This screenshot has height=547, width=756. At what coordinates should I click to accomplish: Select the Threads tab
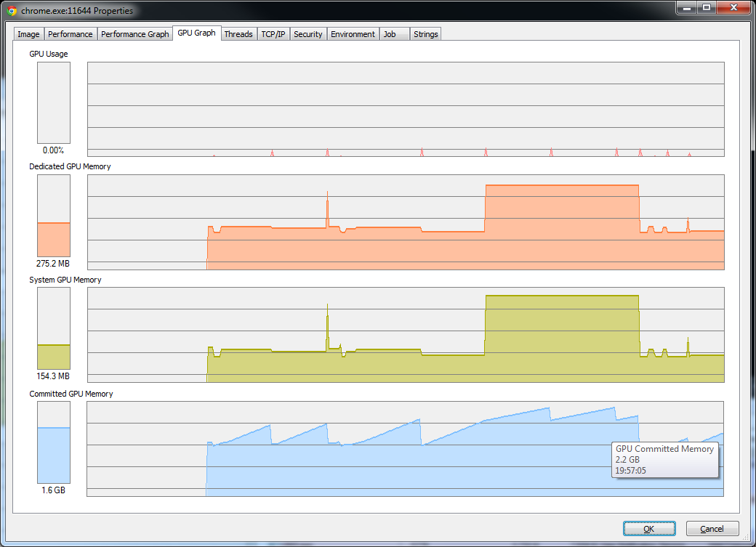coord(238,34)
